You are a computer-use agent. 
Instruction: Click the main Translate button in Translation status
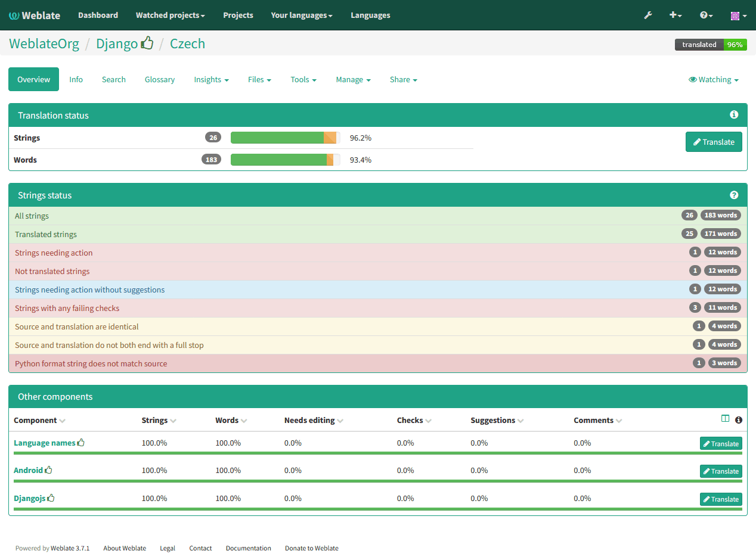coord(714,142)
